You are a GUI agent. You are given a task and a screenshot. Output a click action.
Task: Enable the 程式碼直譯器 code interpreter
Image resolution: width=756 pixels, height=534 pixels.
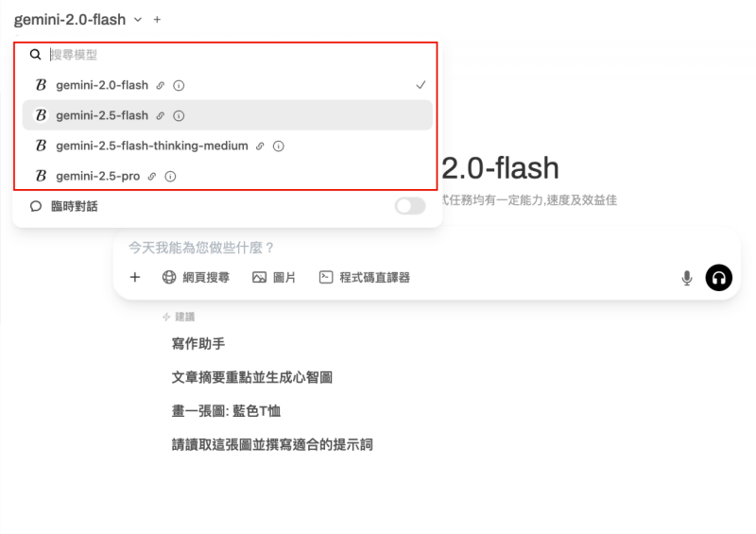[365, 277]
